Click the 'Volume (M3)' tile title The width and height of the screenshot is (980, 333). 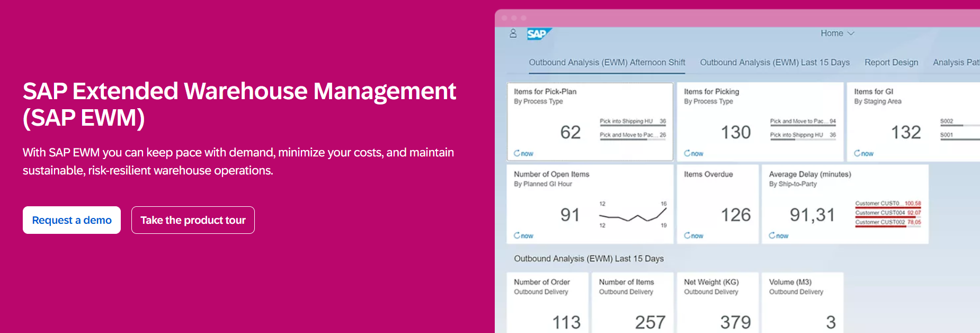tap(790, 282)
